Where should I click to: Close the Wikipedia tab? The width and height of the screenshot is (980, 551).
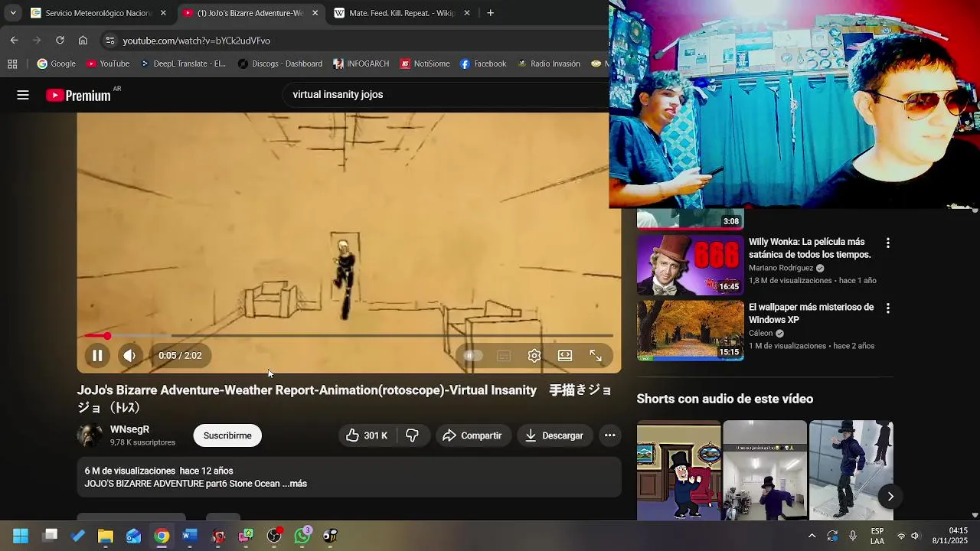[467, 13]
